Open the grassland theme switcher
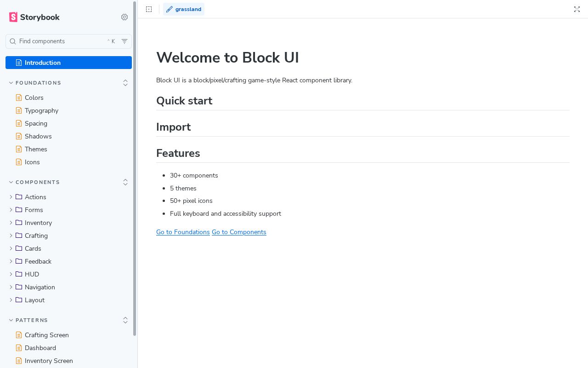588x368 pixels. click(184, 9)
